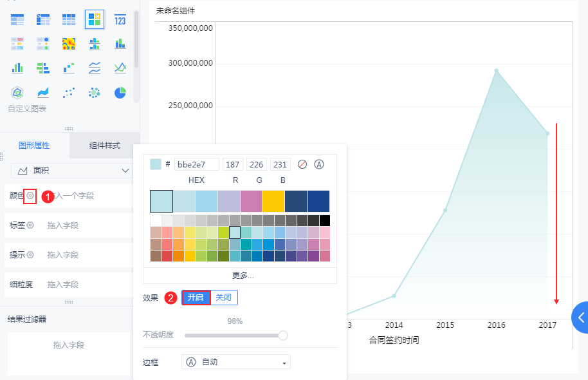Choose the dot indicator table chart type
This screenshot has height=380, width=588.
click(x=43, y=44)
